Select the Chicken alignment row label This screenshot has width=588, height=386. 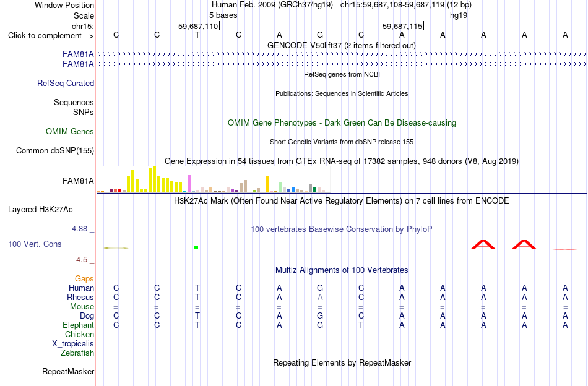coord(79,334)
